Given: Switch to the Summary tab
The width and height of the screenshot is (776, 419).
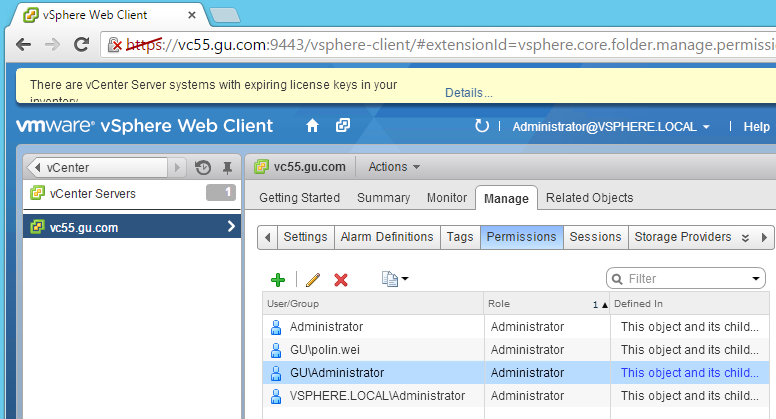Looking at the screenshot, I should 383,198.
